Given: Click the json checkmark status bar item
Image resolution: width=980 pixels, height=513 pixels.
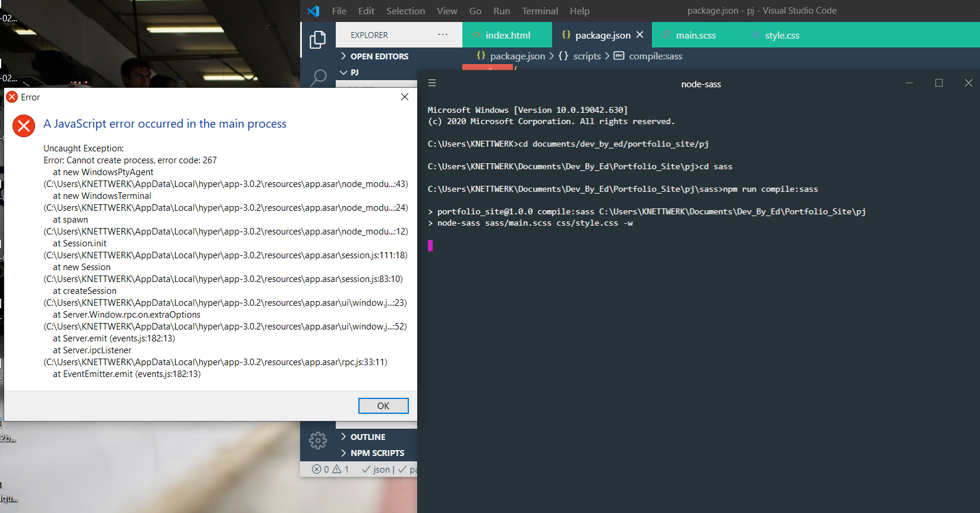Looking at the screenshot, I should coord(376,469).
